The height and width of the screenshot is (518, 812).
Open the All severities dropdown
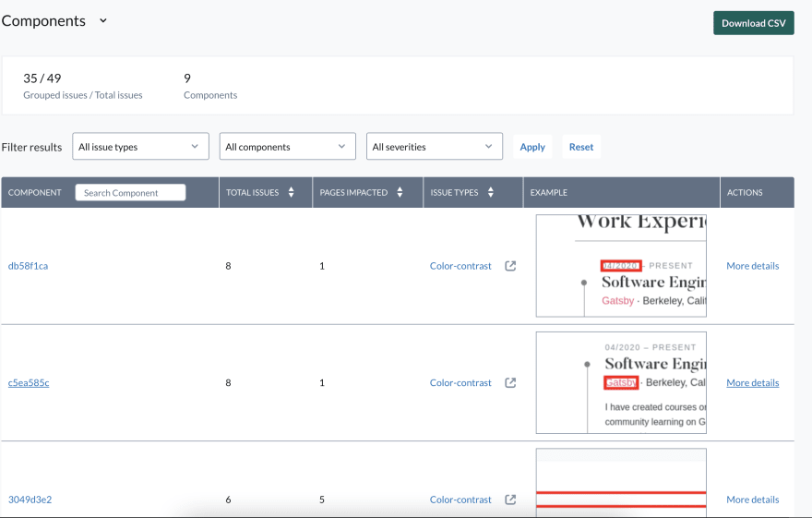point(435,147)
